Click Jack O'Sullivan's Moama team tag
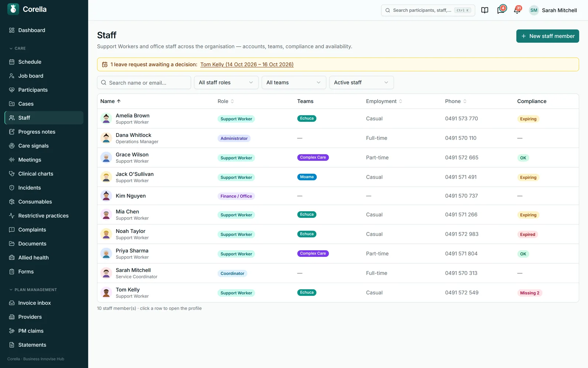This screenshot has height=368, width=588. [307, 177]
